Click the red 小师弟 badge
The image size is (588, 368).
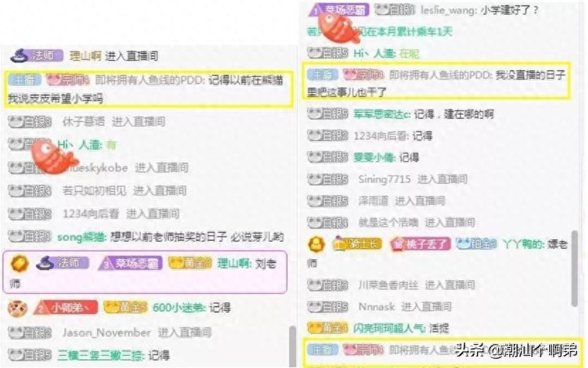click(x=66, y=308)
